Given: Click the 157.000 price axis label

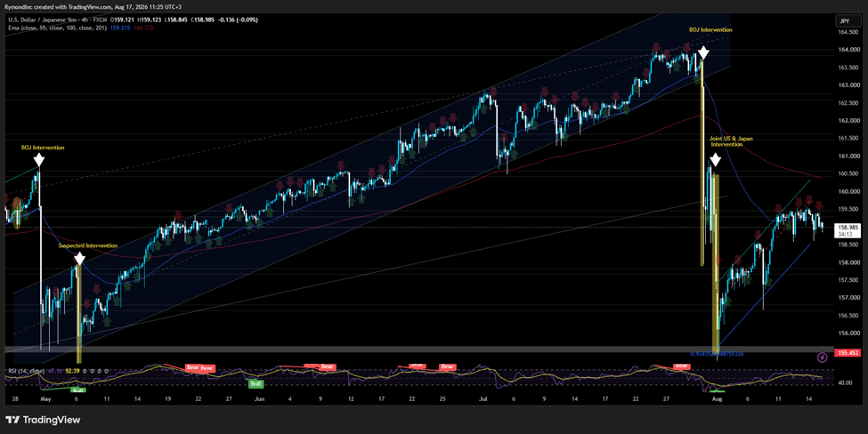Looking at the screenshot, I should pos(848,297).
